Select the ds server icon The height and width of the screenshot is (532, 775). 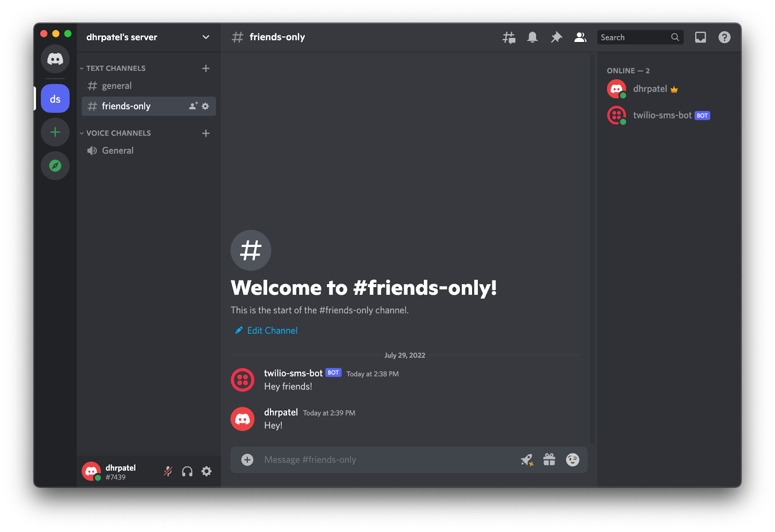pyautogui.click(x=55, y=99)
